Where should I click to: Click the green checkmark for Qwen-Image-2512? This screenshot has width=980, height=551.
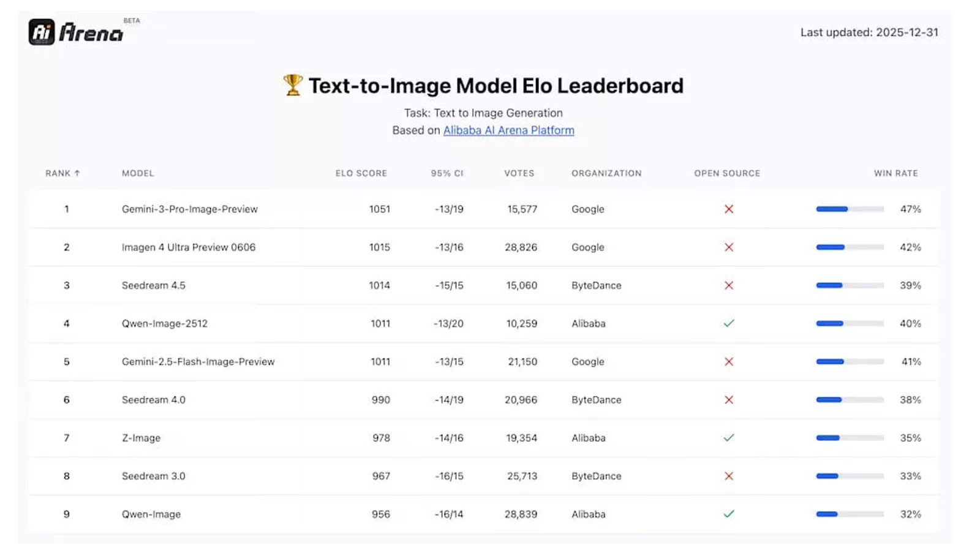pos(728,323)
